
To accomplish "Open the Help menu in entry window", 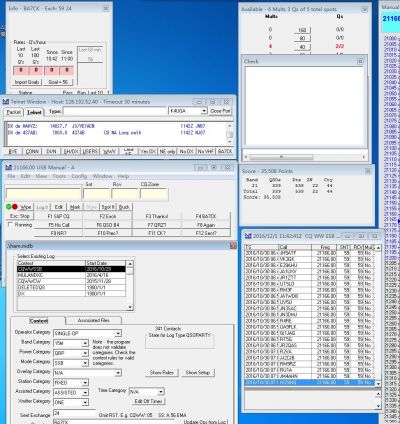I will 123,176.
